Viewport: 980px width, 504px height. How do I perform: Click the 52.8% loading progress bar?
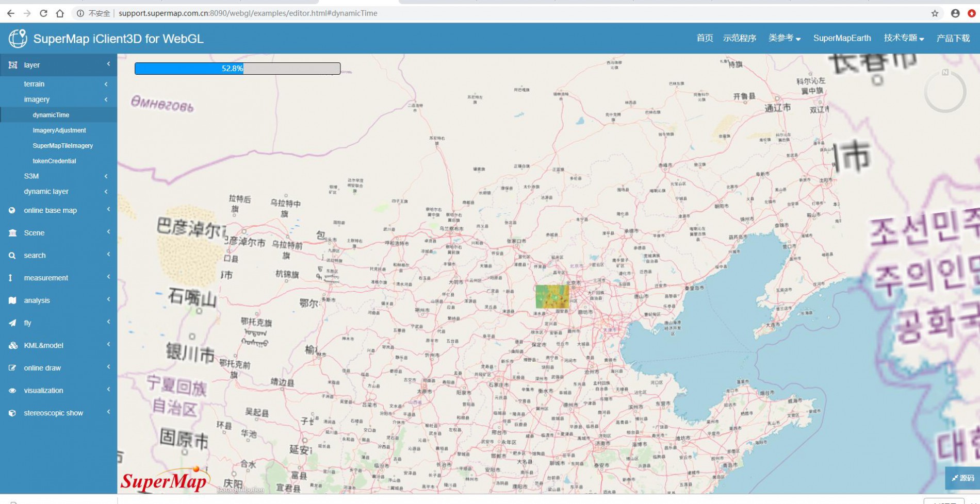(237, 69)
